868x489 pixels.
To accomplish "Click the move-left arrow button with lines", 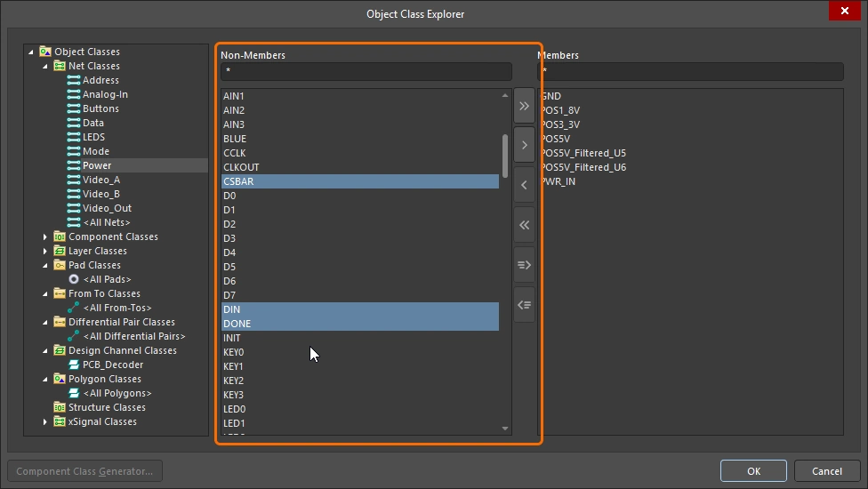I will point(524,304).
